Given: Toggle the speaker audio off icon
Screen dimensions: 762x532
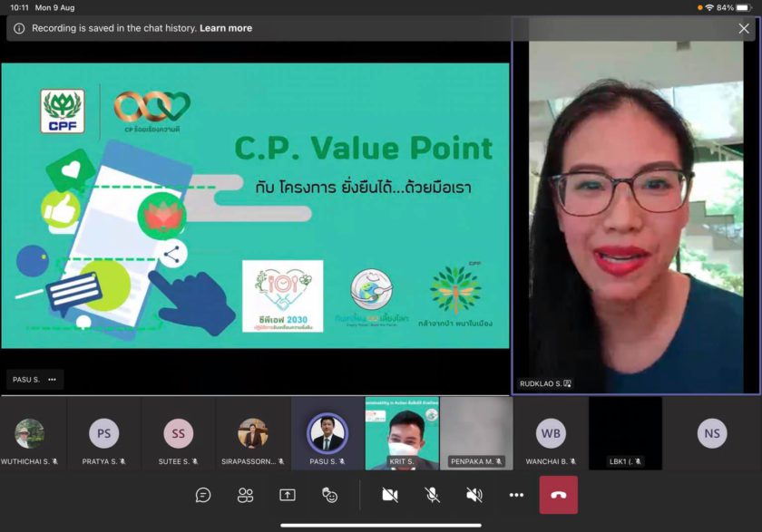Looking at the screenshot, I should coord(474,495).
